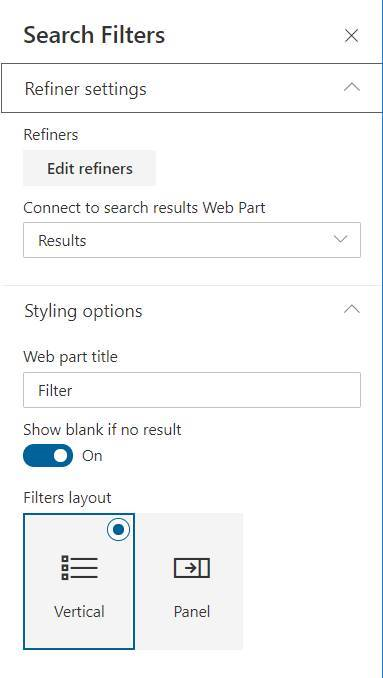Close the Search Filters pane

click(x=351, y=35)
